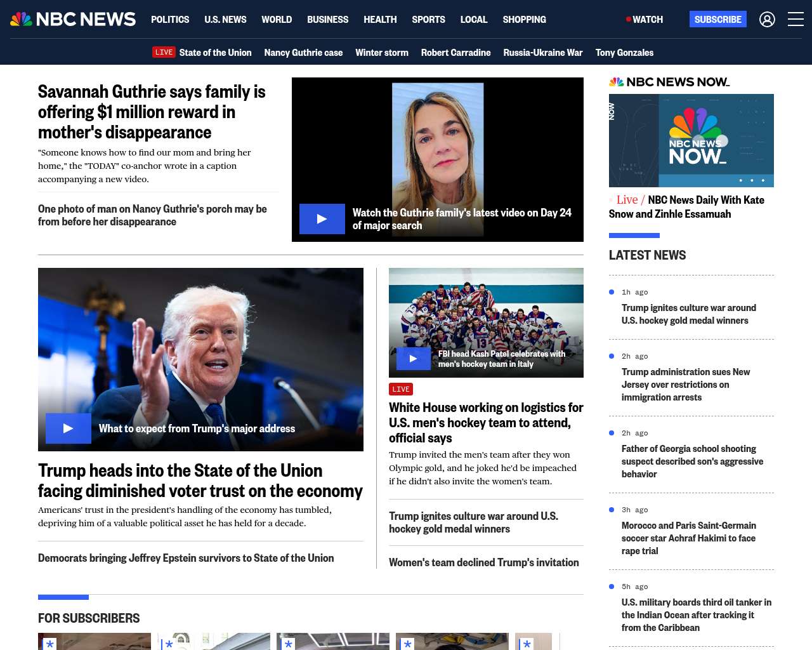This screenshot has width=812, height=650.
Task: Open the NBC News Now live stream thumbnail
Action: [691, 140]
